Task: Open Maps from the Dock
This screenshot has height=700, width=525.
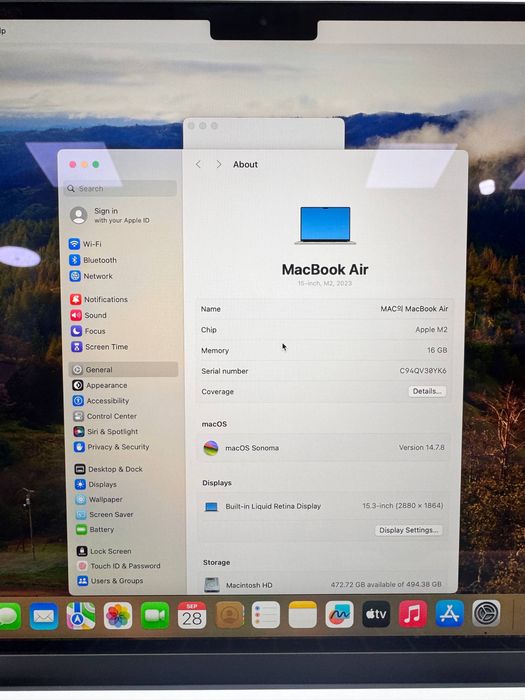Action: point(81,616)
